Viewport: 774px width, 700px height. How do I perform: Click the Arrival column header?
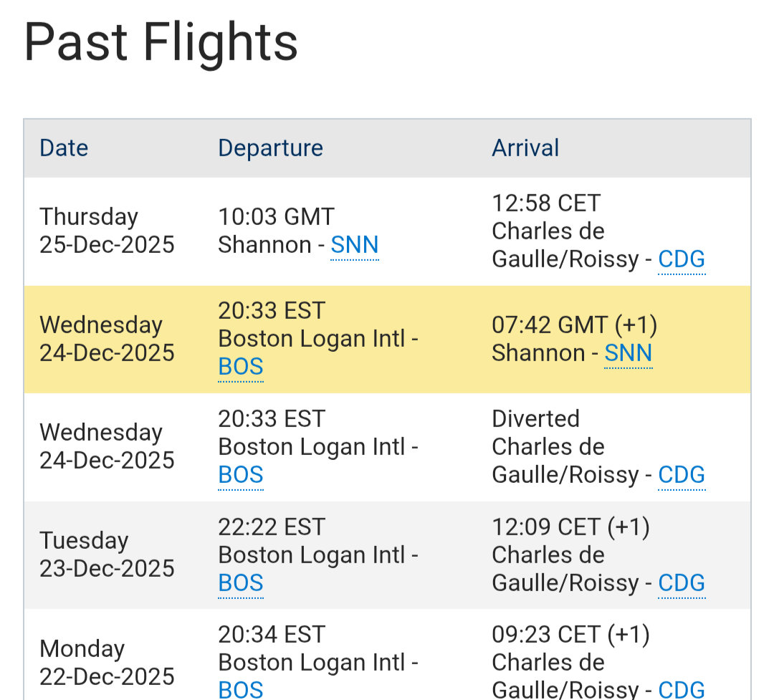point(525,148)
